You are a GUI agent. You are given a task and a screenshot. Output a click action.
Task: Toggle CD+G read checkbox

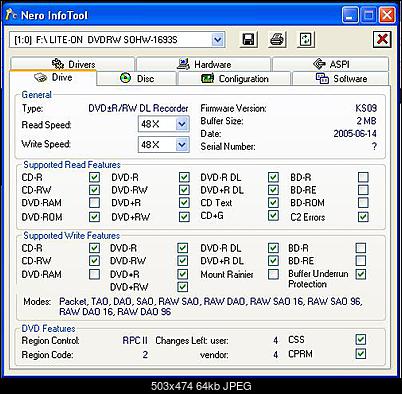tap(273, 215)
